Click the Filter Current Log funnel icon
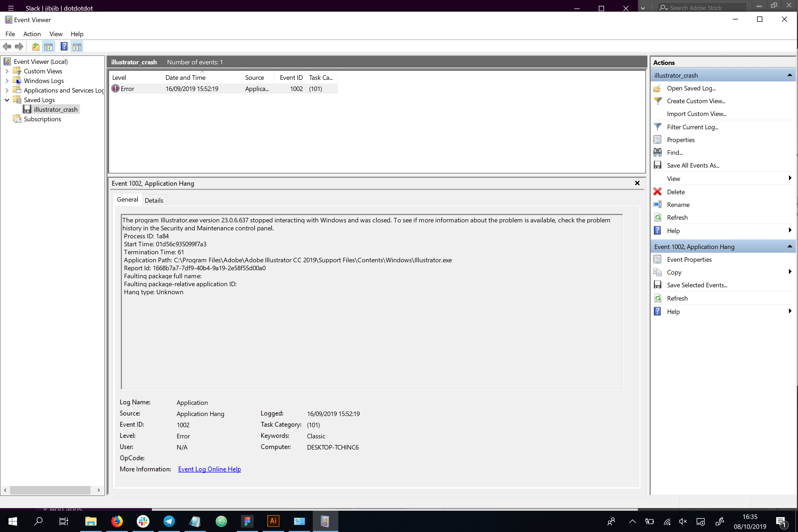 click(x=658, y=127)
